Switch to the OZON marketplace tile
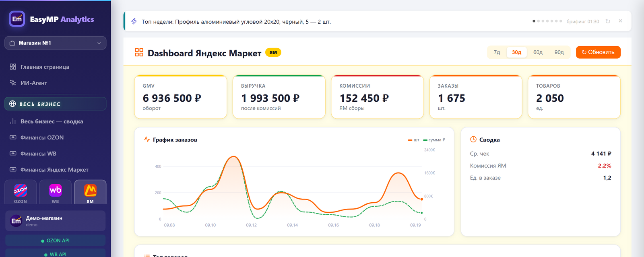The height and width of the screenshot is (257, 644). click(21, 193)
